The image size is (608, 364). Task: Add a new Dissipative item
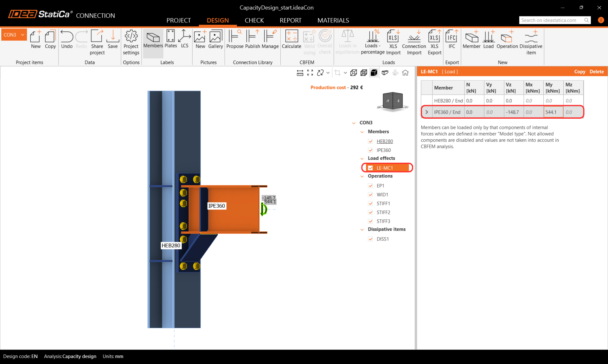(531, 43)
